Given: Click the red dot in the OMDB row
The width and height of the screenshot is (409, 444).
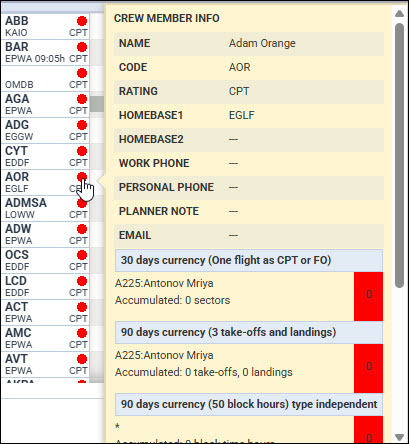Looking at the screenshot, I should point(82,73).
